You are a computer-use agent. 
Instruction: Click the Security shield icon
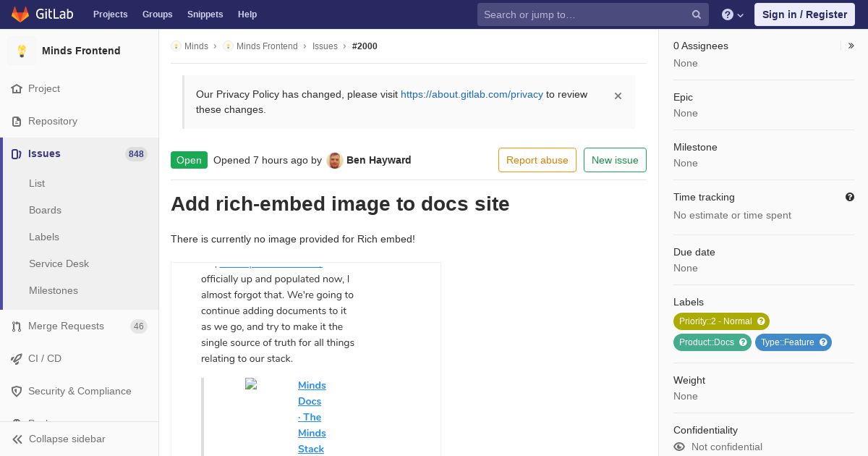[x=17, y=392]
